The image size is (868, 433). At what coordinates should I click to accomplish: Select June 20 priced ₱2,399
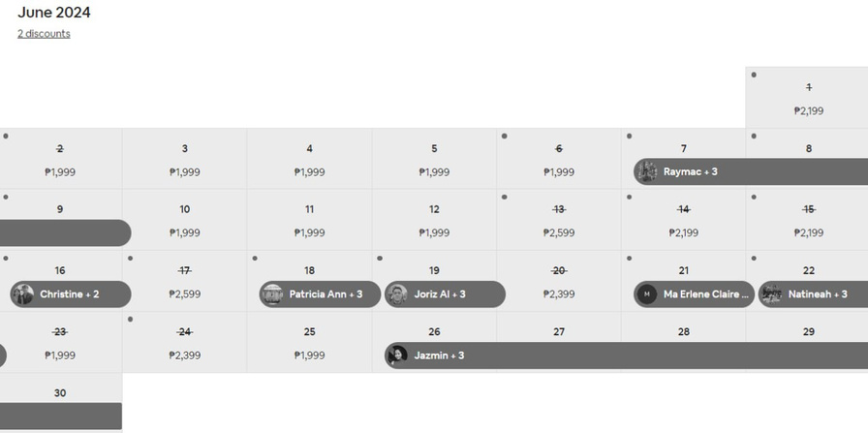(x=559, y=281)
